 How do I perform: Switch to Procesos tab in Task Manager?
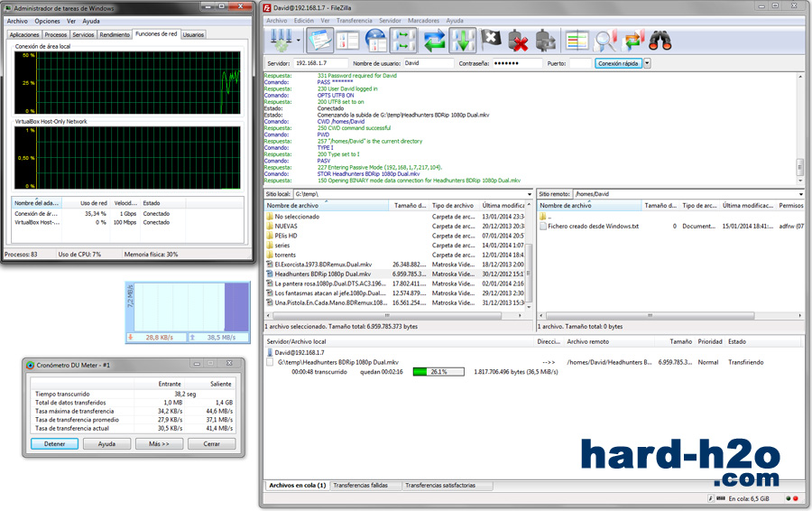[x=55, y=34]
